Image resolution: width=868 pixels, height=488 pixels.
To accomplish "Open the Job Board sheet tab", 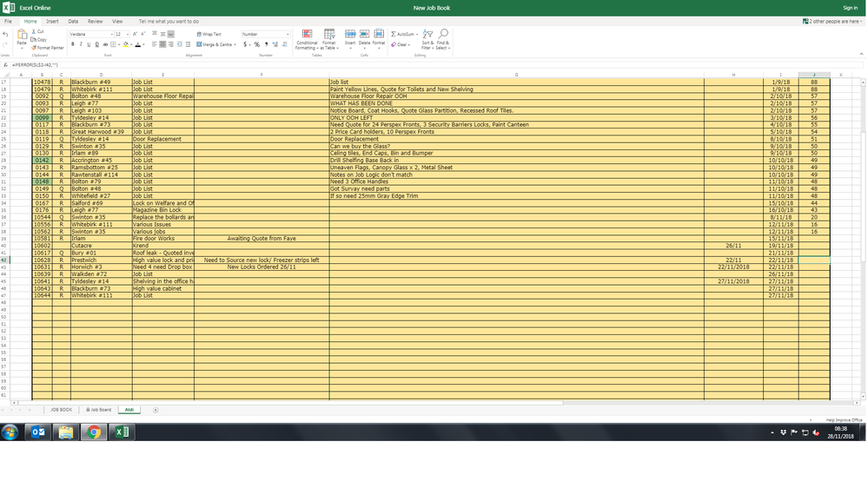I will [98, 410].
